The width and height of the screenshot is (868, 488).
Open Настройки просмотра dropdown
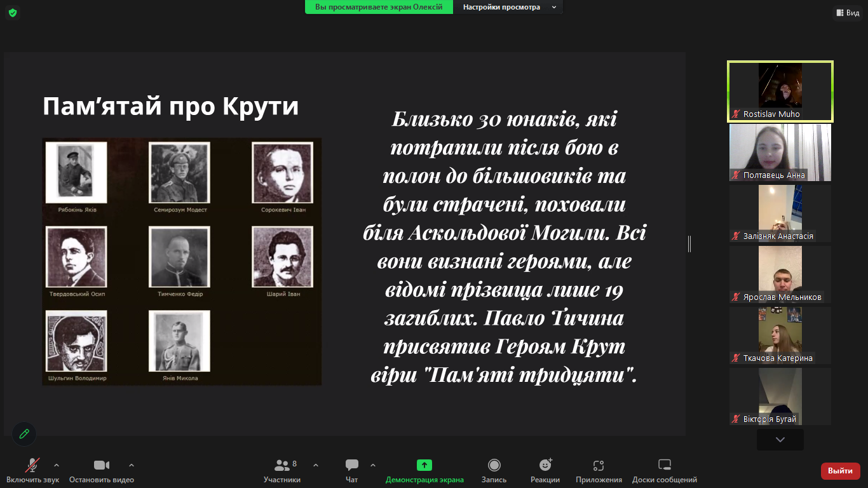tap(509, 7)
